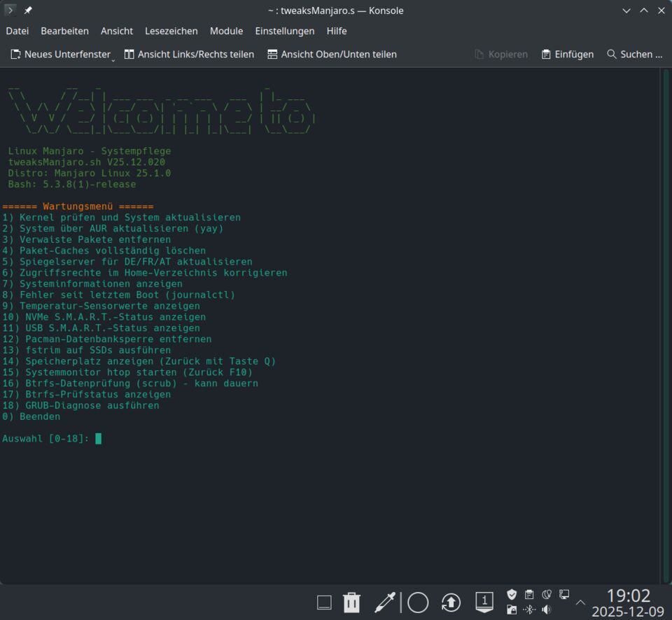This screenshot has width=672, height=620.
Task: Open the virtual desktop pager icon
Action: pos(484,602)
